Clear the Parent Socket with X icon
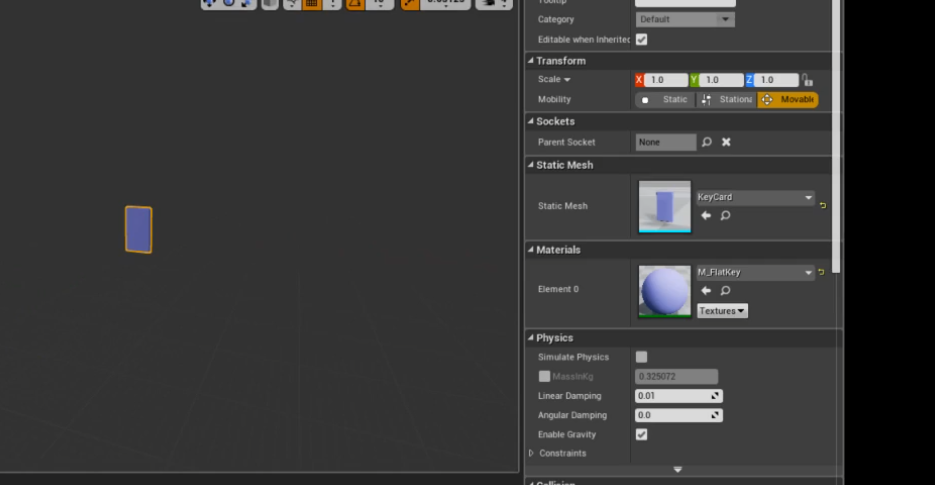The width and height of the screenshot is (935, 485). [x=726, y=142]
